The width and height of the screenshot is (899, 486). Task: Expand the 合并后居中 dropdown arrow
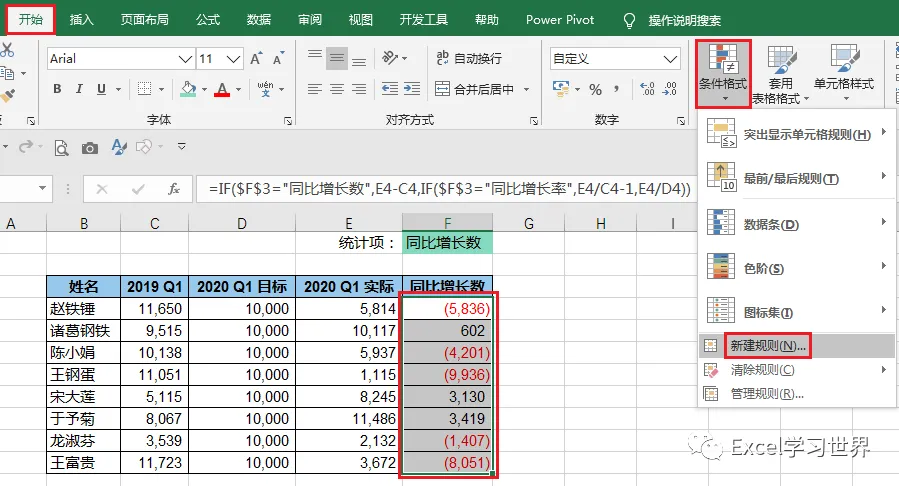526,89
